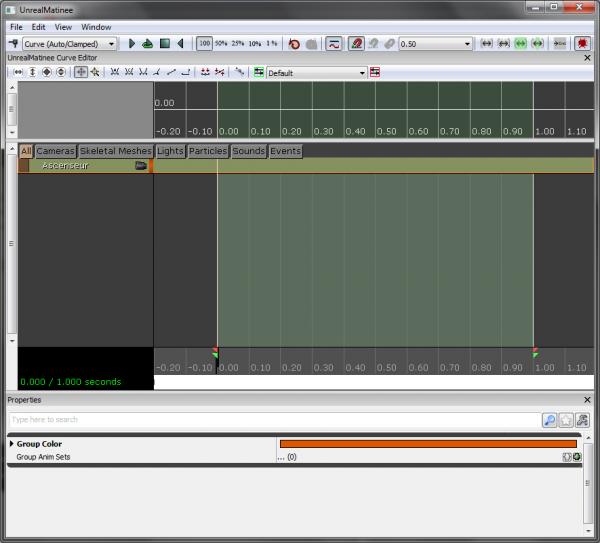The height and width of the screenshot is (543, 600).
Task: Open the Default curve tab dropdown
Action: pos(316,73)
